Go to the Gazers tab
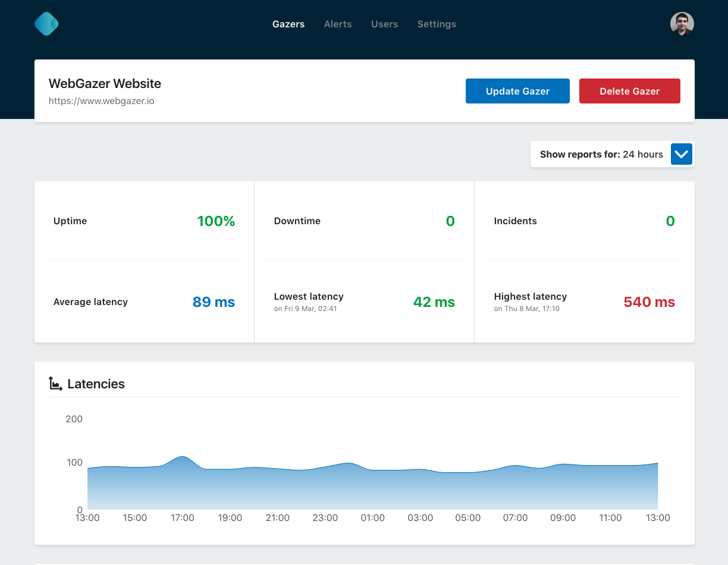 (x=288, y=24)
